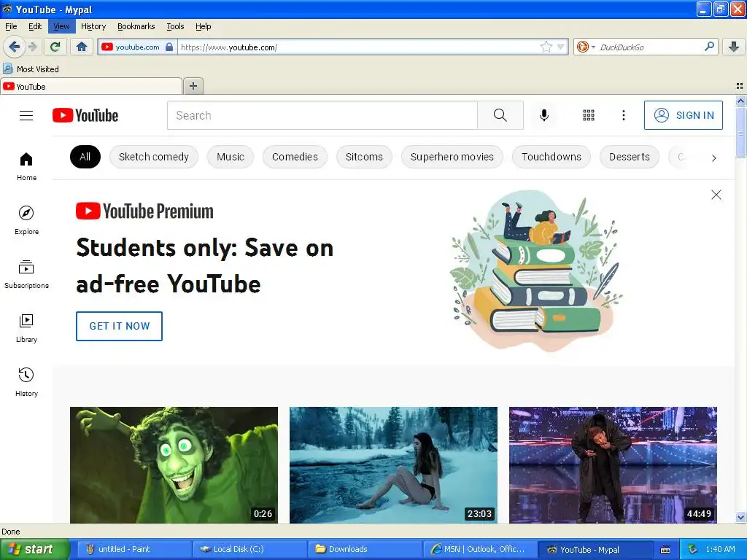Click the keyboard icon in system tray
The width and height of the screenshot is (747, 560).
pyautogui.click(x=665, y=550)
